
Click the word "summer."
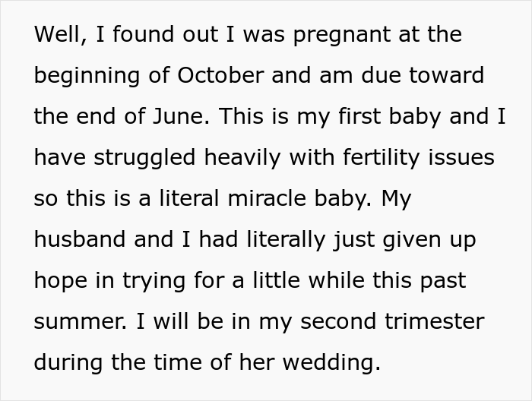coord(81,322)
